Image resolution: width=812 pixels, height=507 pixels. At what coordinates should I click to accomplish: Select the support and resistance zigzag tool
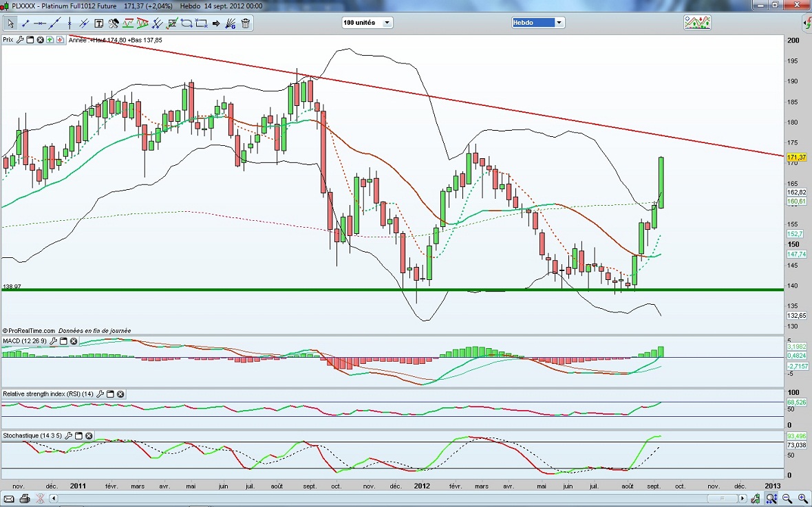click(128, 23)
